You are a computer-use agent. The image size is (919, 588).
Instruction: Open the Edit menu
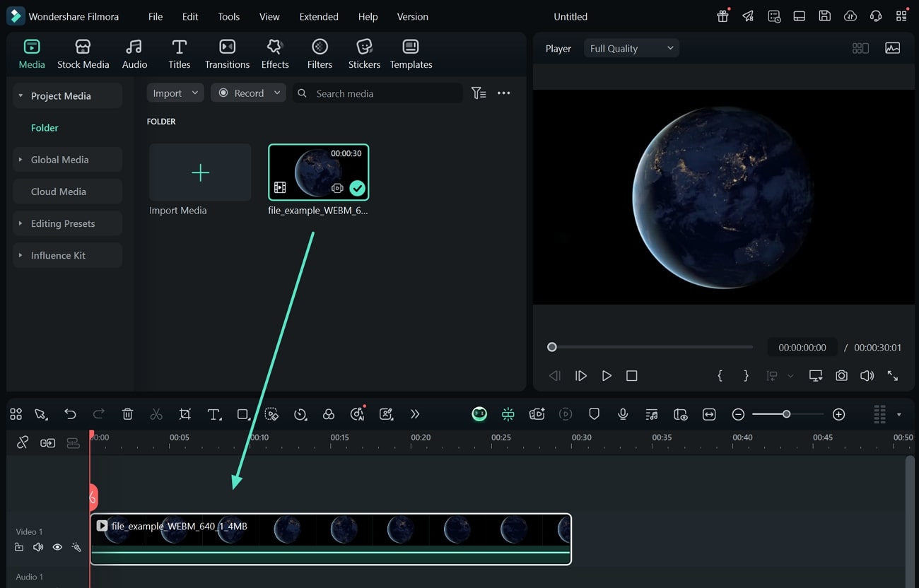tap(190, 16)
